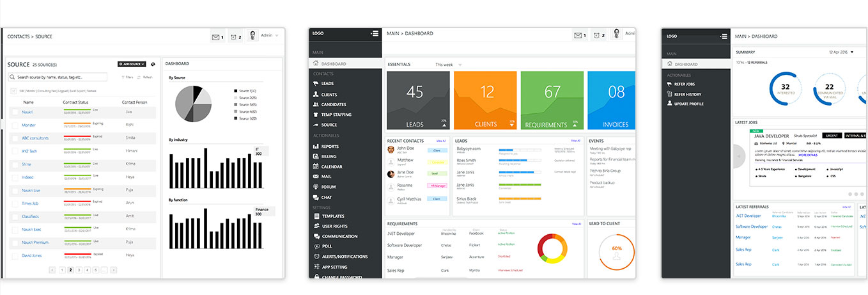Check the box beside Naukri source row
The width and height of the screenshot is (868, 295).
[x=15, y=112]
